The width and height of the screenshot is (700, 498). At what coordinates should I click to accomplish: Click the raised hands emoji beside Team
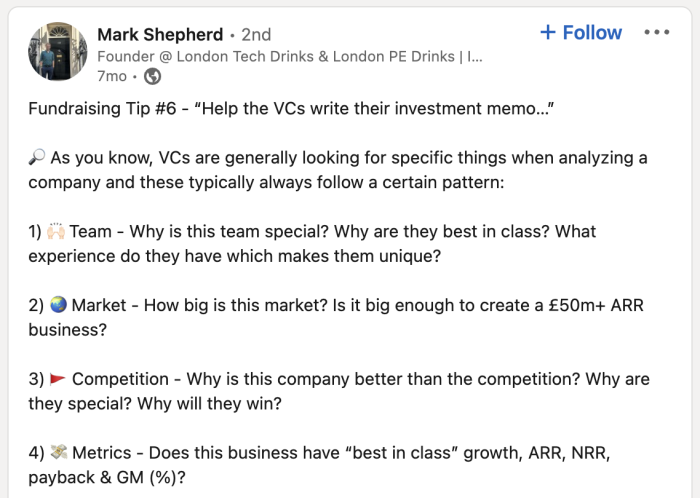[x=56, y=231]
